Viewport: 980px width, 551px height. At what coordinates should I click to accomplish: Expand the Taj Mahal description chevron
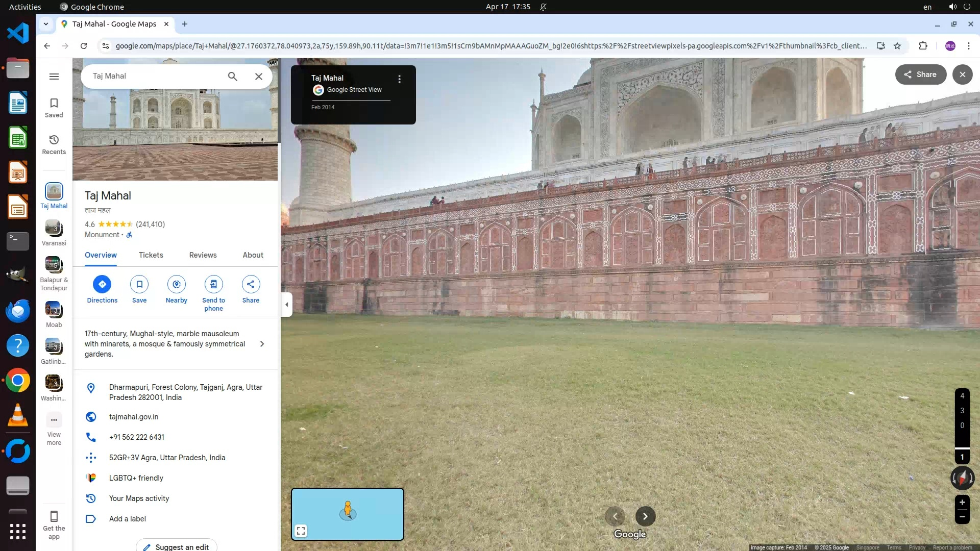pos(262,344)
